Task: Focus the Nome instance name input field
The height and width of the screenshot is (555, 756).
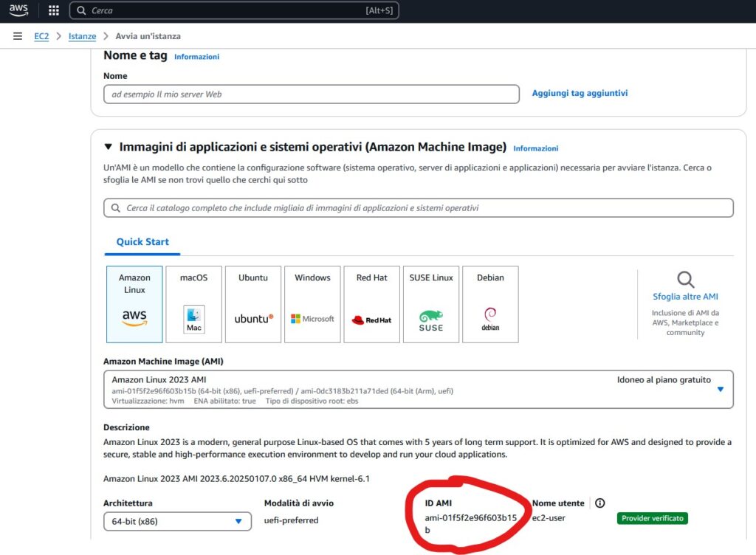Action: (312, 94)
